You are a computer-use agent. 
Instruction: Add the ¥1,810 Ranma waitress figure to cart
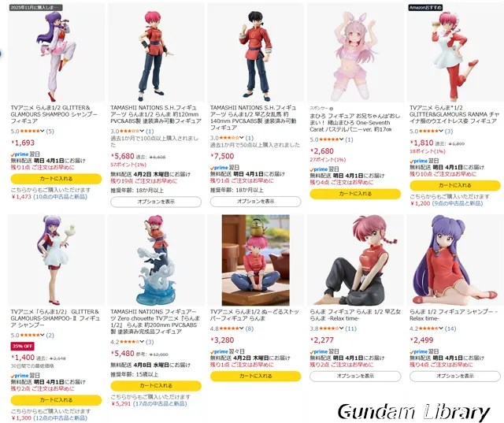coord(455,185)
